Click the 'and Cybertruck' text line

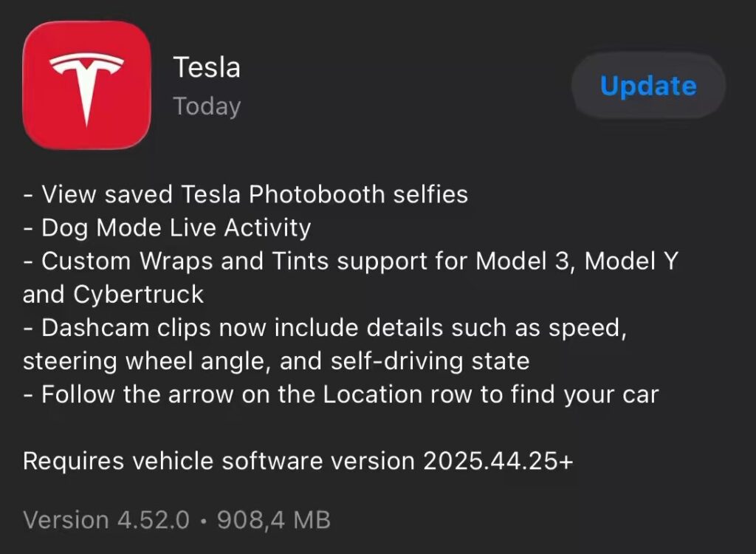point(113,295)
